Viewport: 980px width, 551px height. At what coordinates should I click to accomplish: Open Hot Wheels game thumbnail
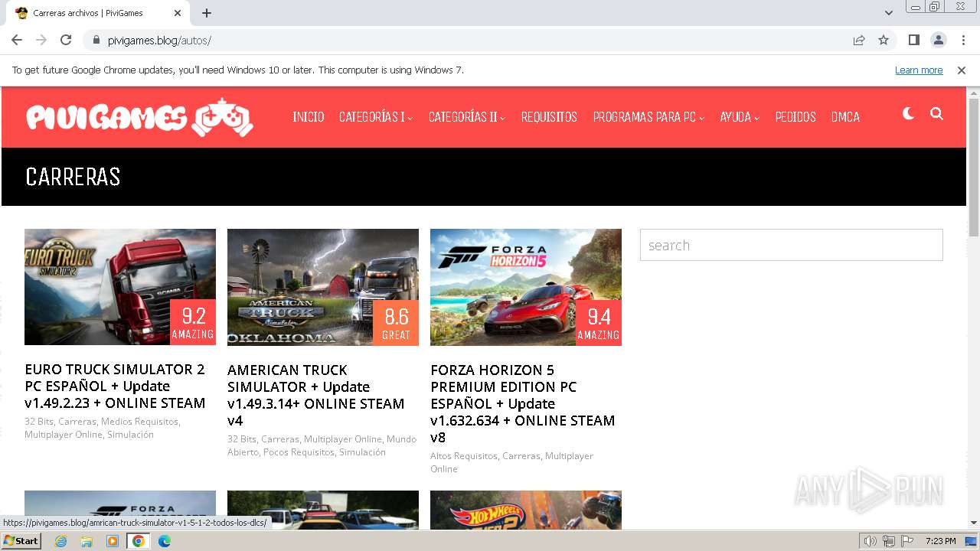click(526, 510)
